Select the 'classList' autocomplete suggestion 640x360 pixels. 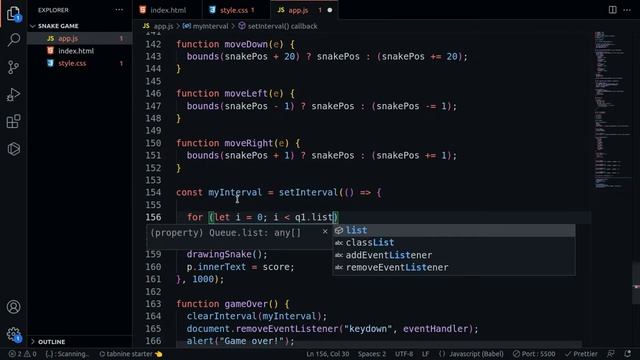pos(454,242)
